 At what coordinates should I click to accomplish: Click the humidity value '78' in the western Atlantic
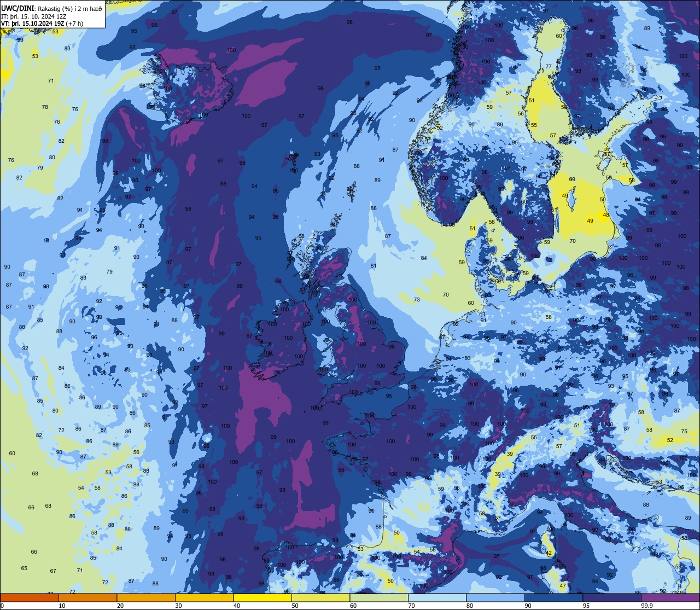45,107
